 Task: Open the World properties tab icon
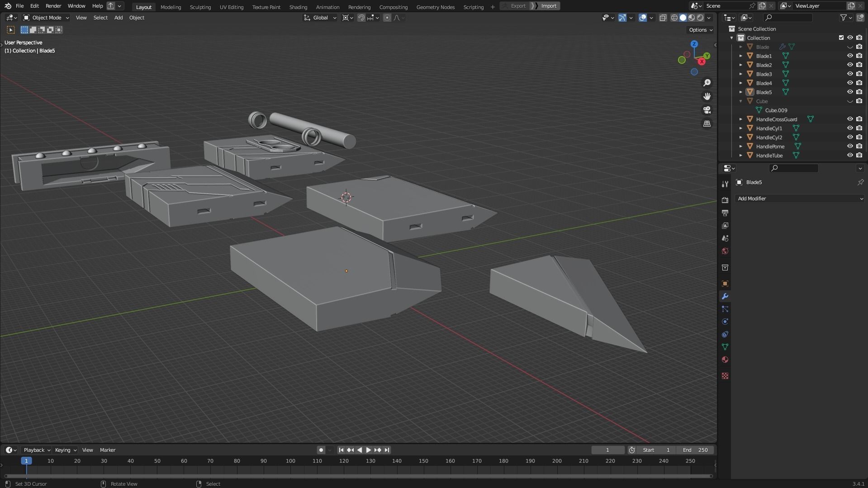tap(725, 251)
